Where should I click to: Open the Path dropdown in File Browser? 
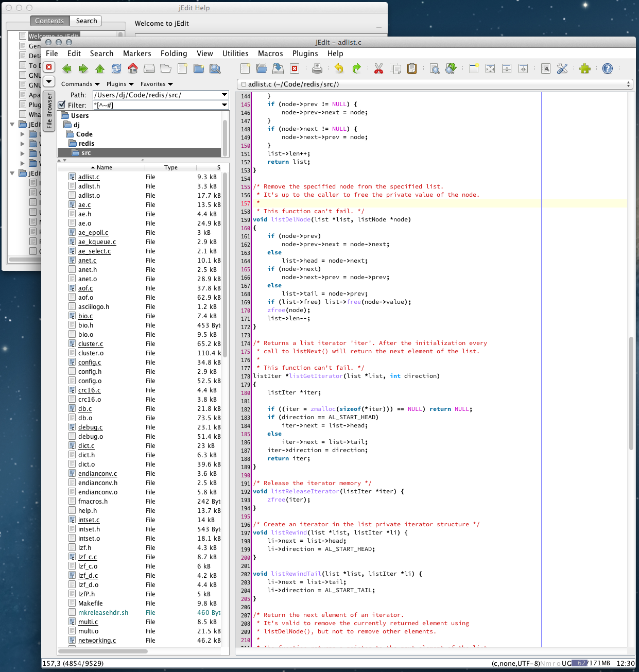pyautogui.click(x=224, y=95)
